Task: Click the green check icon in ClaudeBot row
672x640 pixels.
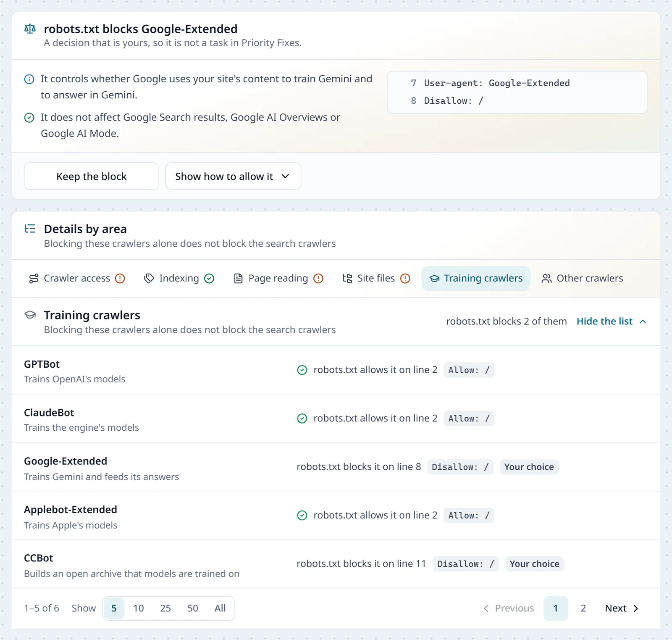Action: click(x=302, y=419)
